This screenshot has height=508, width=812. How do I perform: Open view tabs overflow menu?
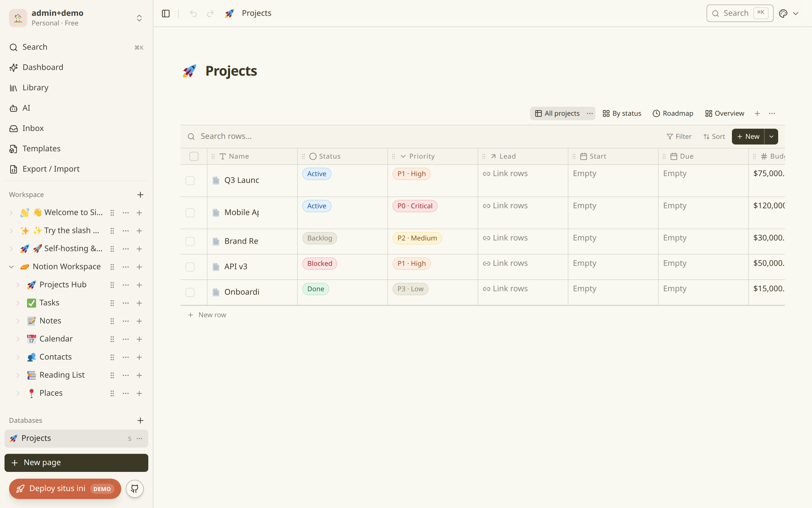coord(772,113)
